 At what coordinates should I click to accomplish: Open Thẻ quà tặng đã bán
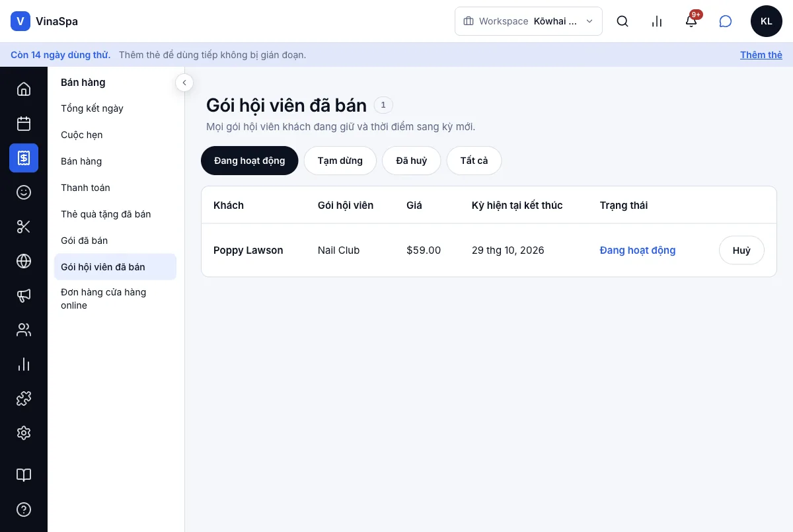tap(115, 214)
